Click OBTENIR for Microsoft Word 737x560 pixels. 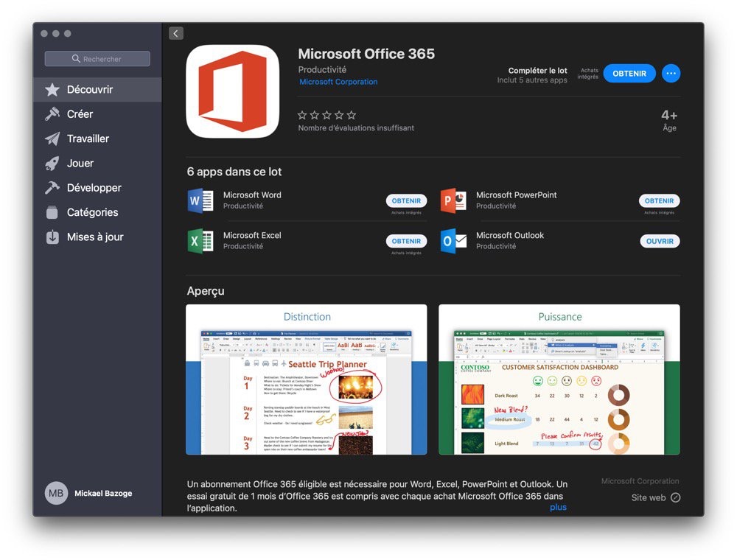pyautogui.click(x=407, y=200)
